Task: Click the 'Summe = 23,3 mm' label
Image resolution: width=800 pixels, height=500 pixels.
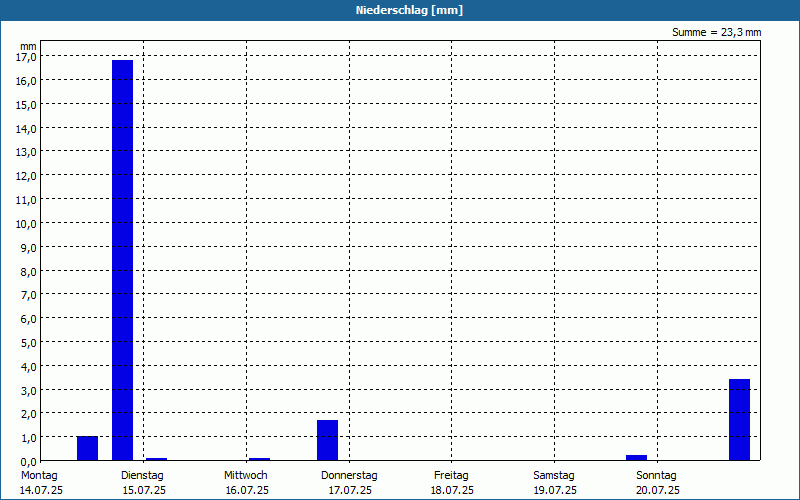Action: (x=716, y=32)
